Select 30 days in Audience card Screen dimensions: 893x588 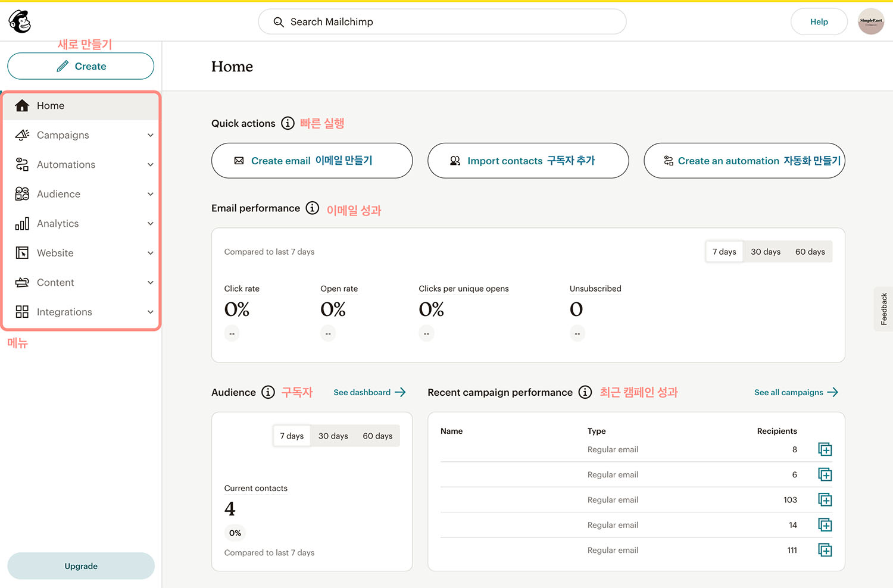pyautogui.click(x=333, y=436)
